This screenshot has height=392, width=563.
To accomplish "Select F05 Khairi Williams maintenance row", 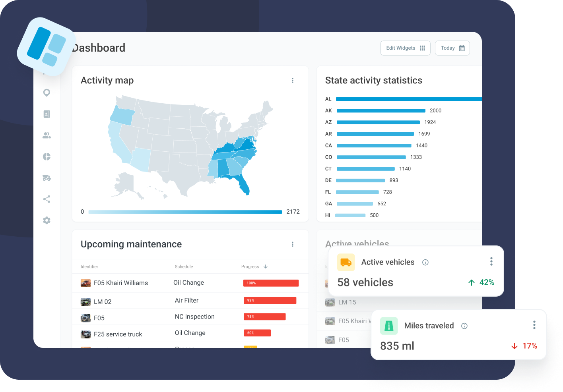I will coord(190,283).
